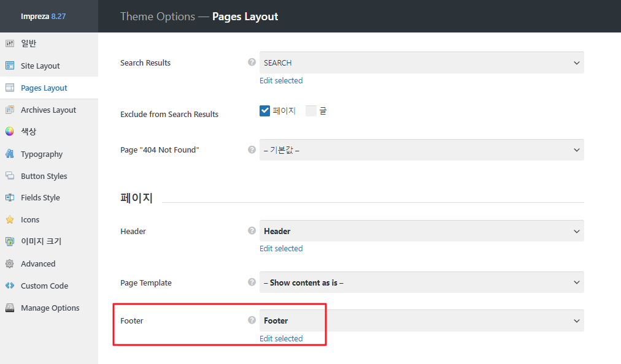
Task: Click the Advanced gear icon
Action: tap(10, 264)
